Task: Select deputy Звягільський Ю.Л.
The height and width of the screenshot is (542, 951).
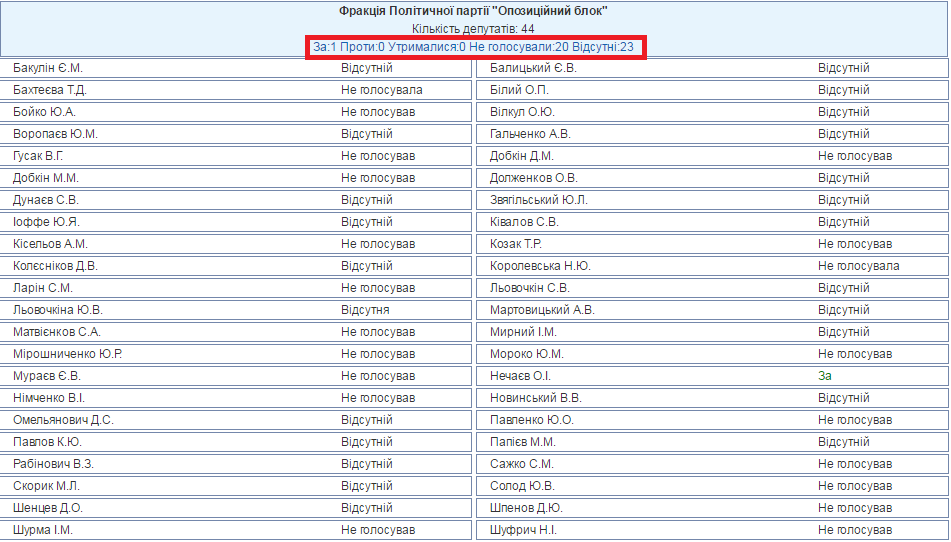Action: [x=539, y=200]
